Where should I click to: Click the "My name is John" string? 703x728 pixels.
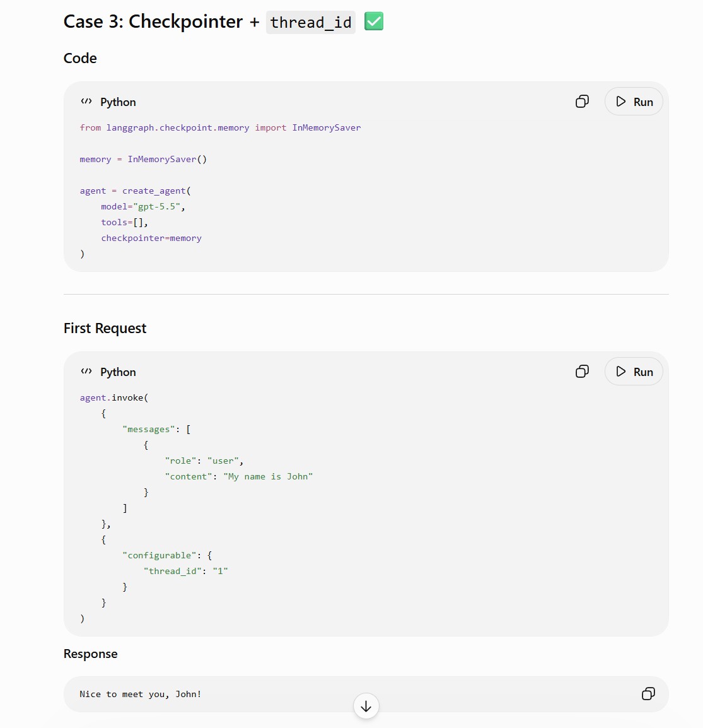coord(268,477)
